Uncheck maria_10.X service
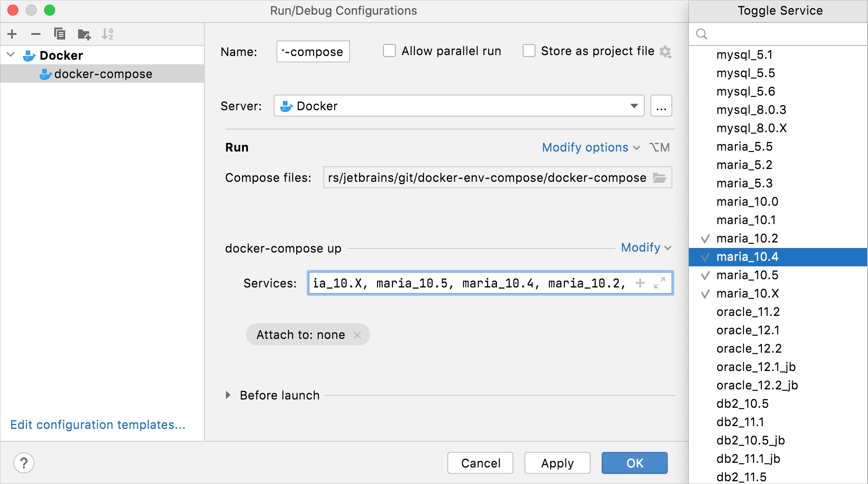The width and height of the screenshot is (868, 484). coord(778,293)
